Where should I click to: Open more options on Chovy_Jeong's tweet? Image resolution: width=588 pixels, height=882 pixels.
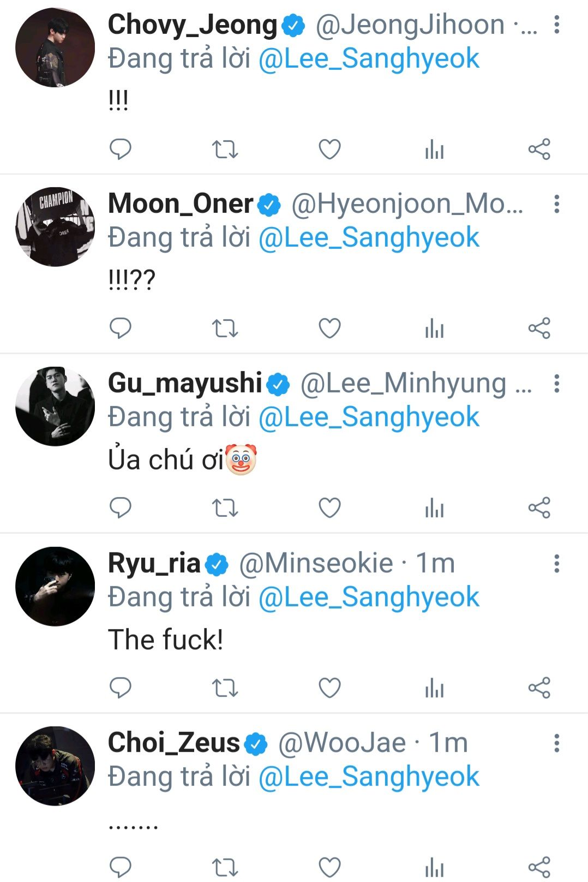[x=556, y=25]
